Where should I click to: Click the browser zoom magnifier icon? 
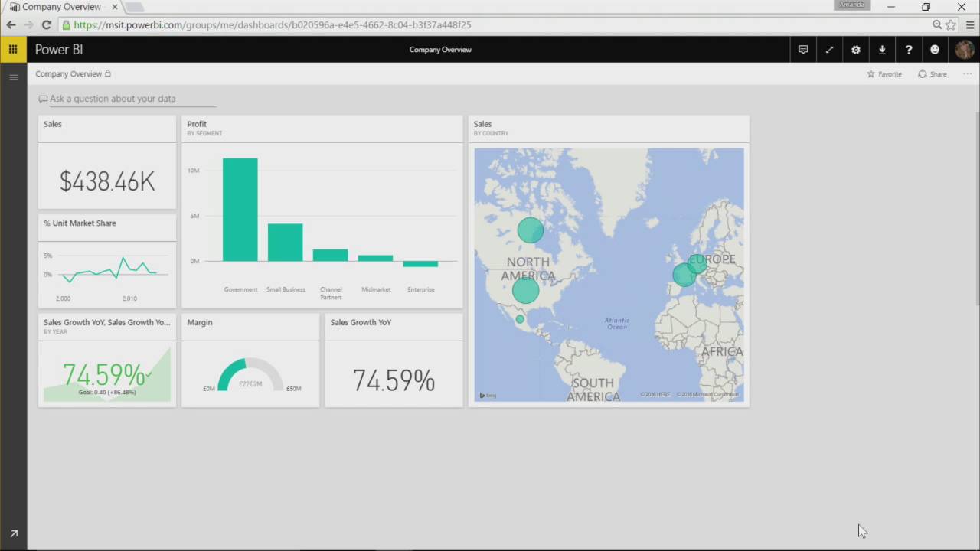[937, 24]
